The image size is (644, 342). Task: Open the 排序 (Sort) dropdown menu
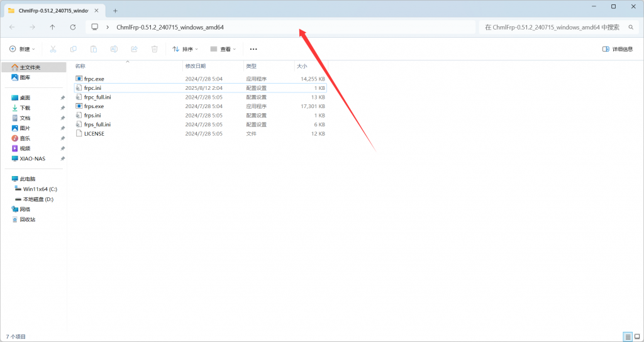click(x=186, y=49)
